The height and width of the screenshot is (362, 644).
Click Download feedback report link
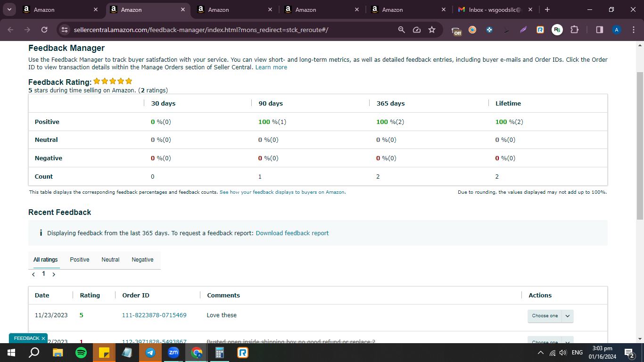click(x=292, y=233)
